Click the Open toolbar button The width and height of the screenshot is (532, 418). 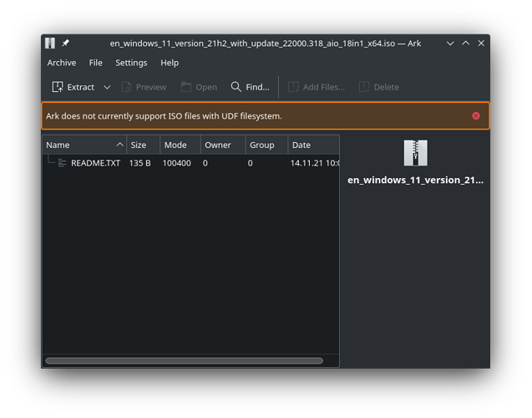(199, 87)
